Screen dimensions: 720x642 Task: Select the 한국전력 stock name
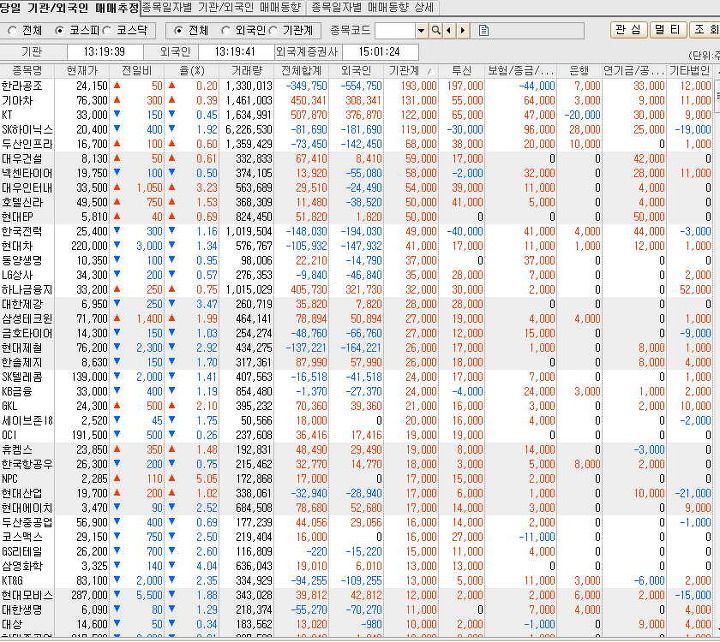[x=22, y=231]
